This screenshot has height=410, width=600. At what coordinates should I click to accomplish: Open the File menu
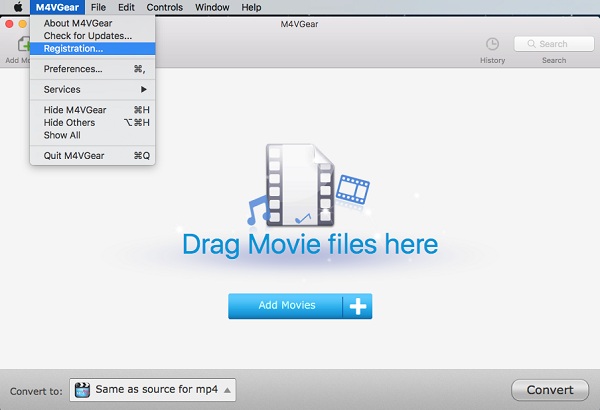[x=98, y=7]
